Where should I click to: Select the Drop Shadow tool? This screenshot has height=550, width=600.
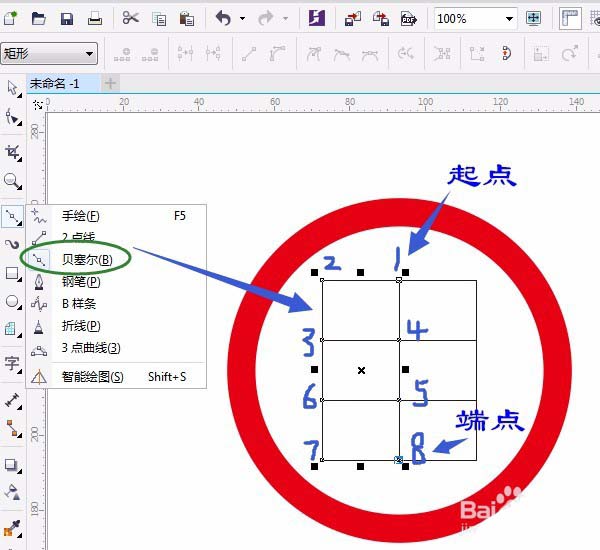pos(13,465)
